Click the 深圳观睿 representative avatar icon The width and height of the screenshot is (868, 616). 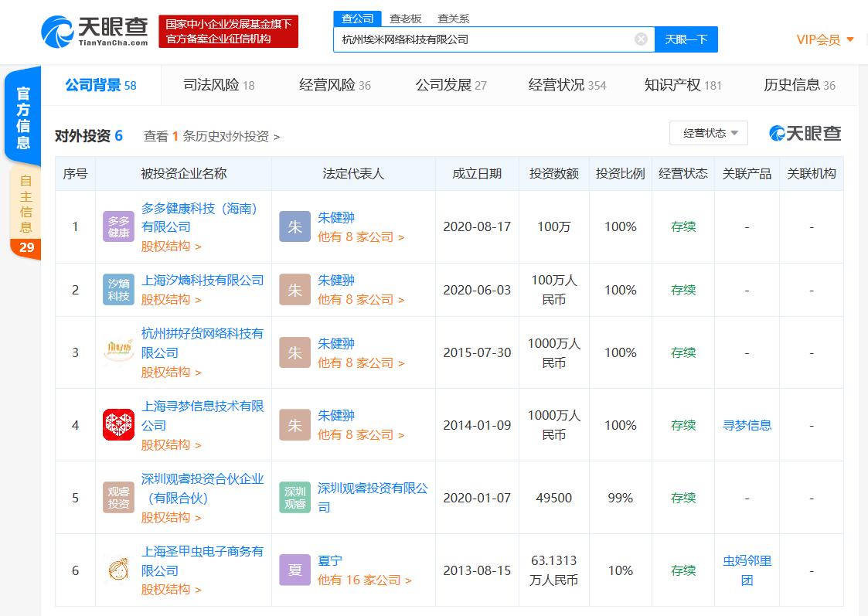coord(294,498)
